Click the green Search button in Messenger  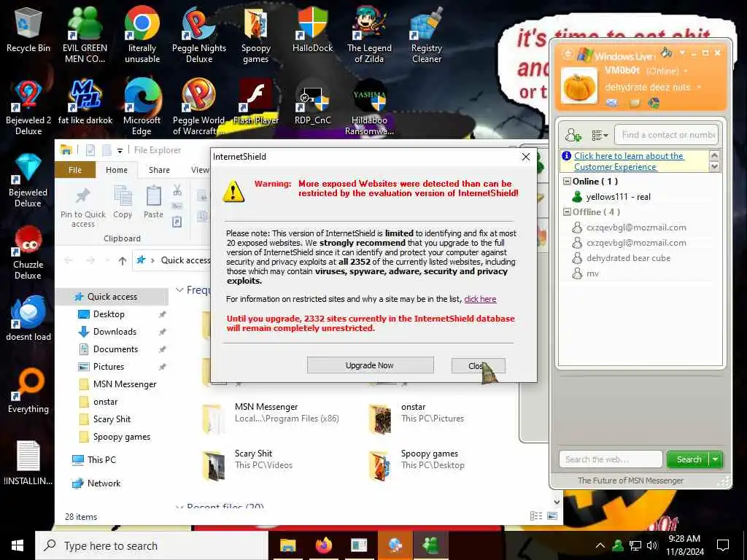tap(689, 459)
